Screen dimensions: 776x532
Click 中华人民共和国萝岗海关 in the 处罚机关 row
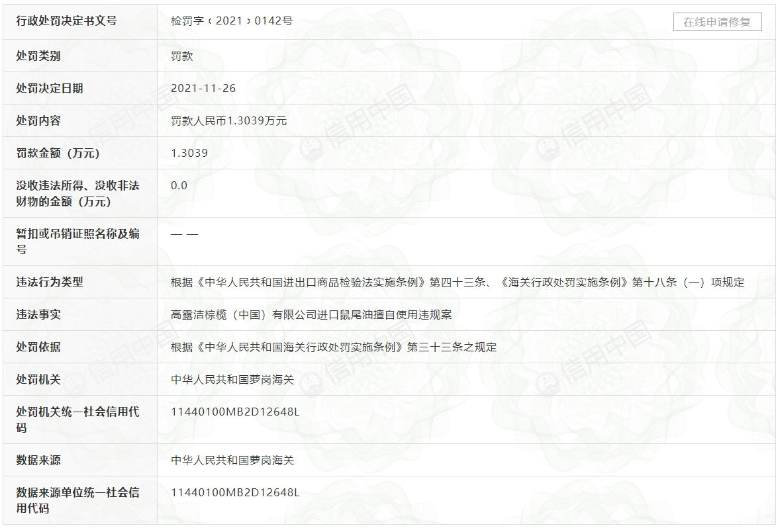pyautogui.click(x=232, y=380)
